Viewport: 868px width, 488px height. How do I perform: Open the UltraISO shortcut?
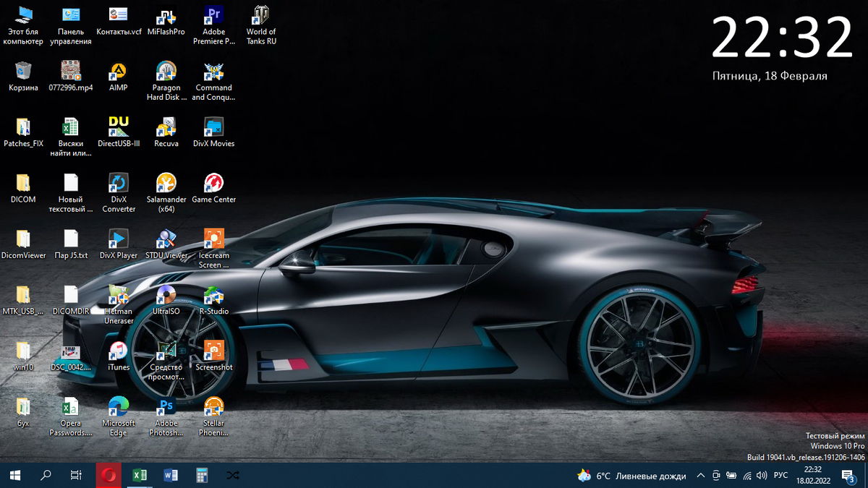click(x=166, y=299)
